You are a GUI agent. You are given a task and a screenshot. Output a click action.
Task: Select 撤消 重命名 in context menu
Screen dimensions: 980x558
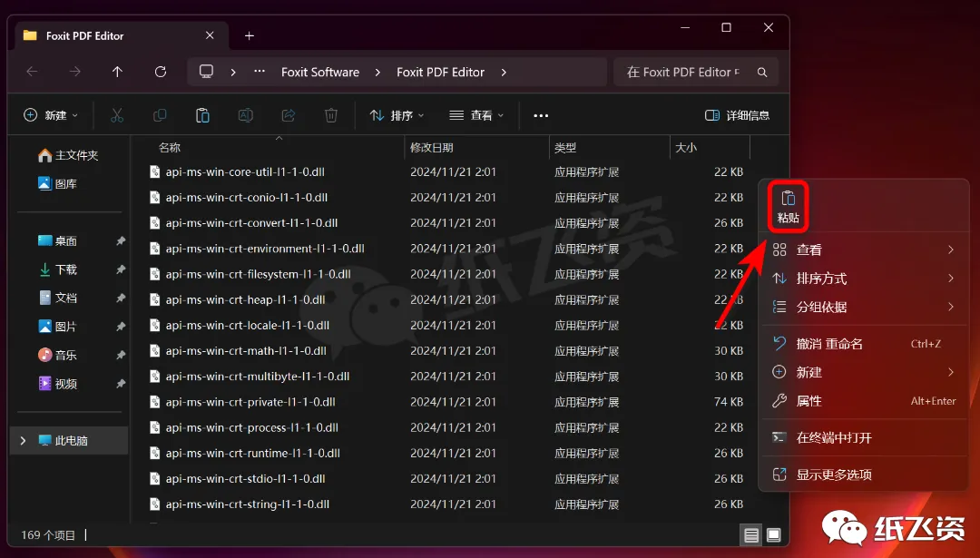(x=863, y=344)
